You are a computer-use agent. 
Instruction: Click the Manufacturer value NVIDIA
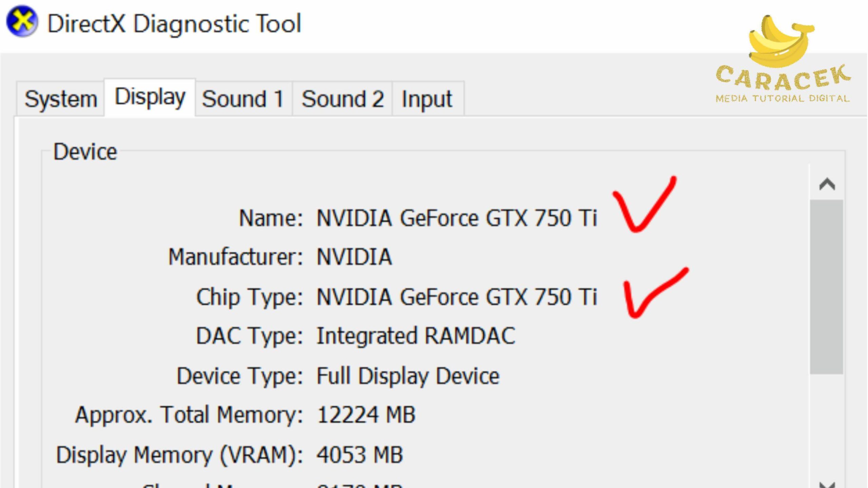click(354, 257)
